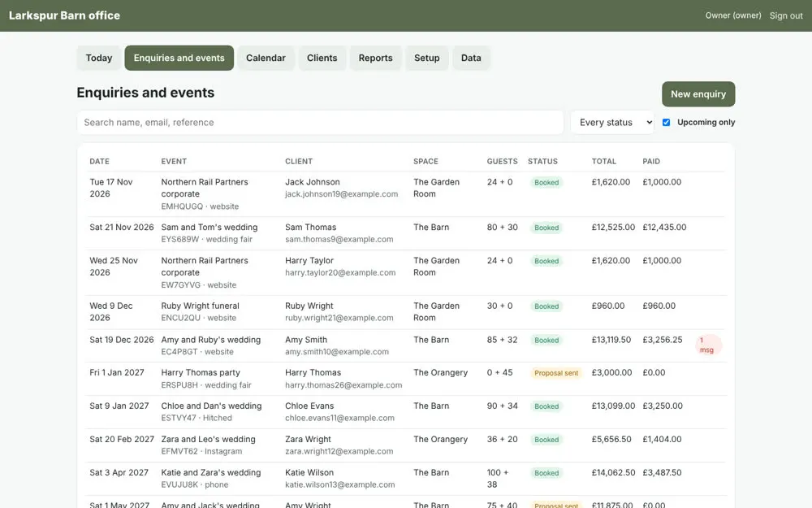Open the Reports tab

tap(375, 58)
